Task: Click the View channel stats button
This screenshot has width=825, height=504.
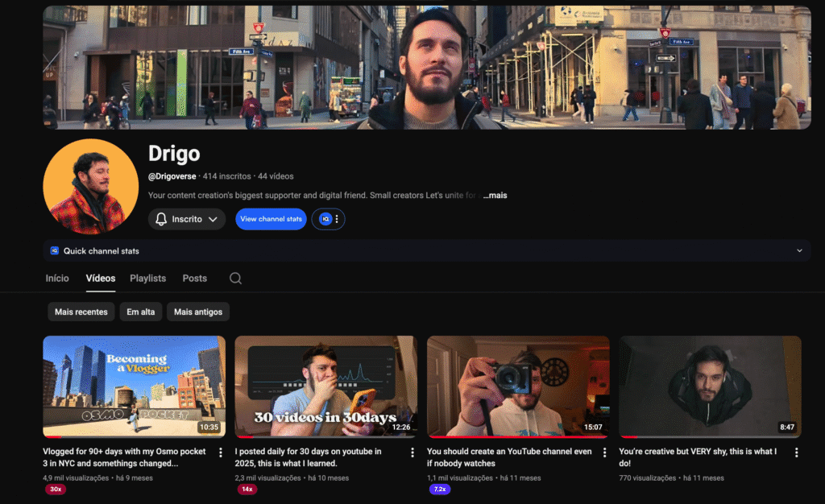Action: 271,219
